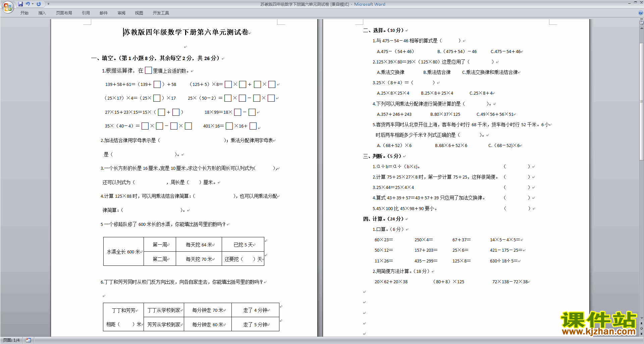Click the heading 三、判断。(5 分)
This screenshot has width=644, height=344.
[382, 156]
